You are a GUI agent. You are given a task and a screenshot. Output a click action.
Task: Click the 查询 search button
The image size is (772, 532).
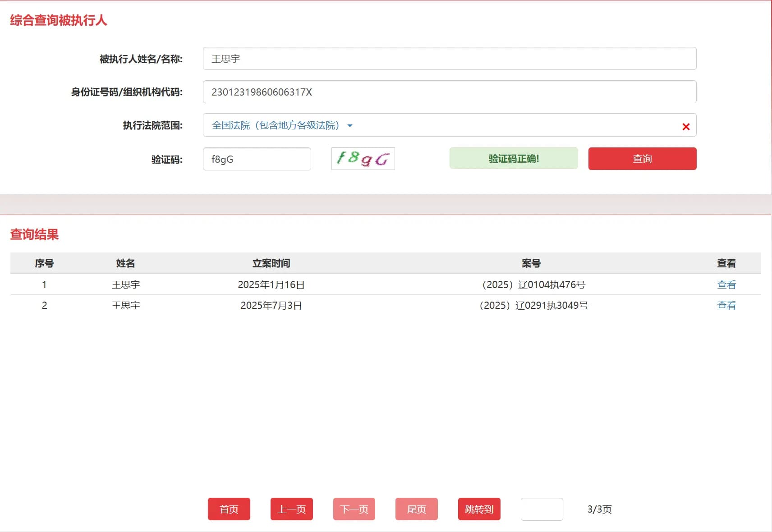[x=642, y=158]
